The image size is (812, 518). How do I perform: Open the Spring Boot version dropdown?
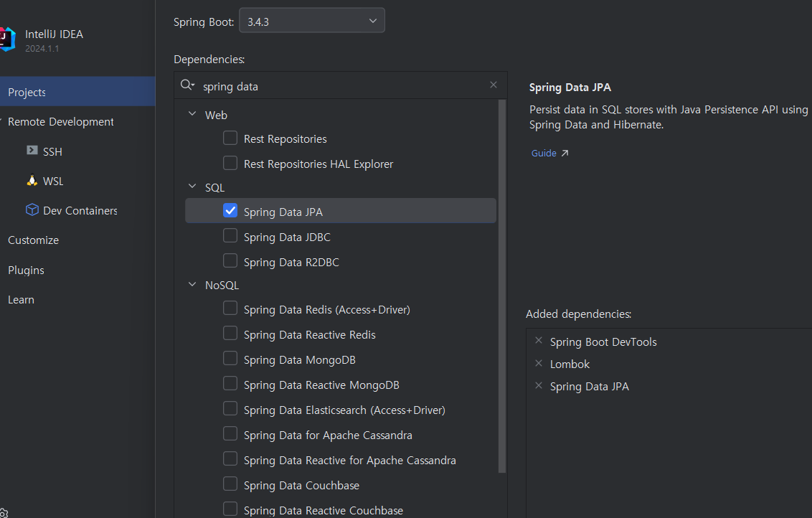312,21
